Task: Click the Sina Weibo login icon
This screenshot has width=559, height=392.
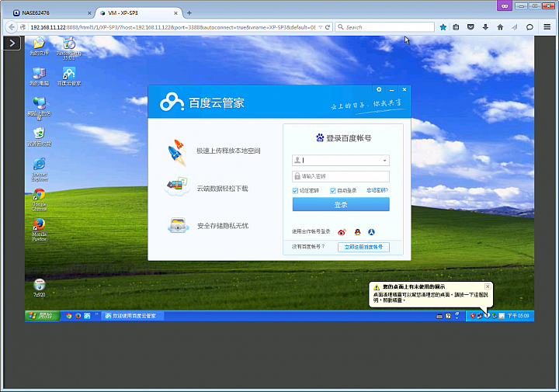Action: 342,232
